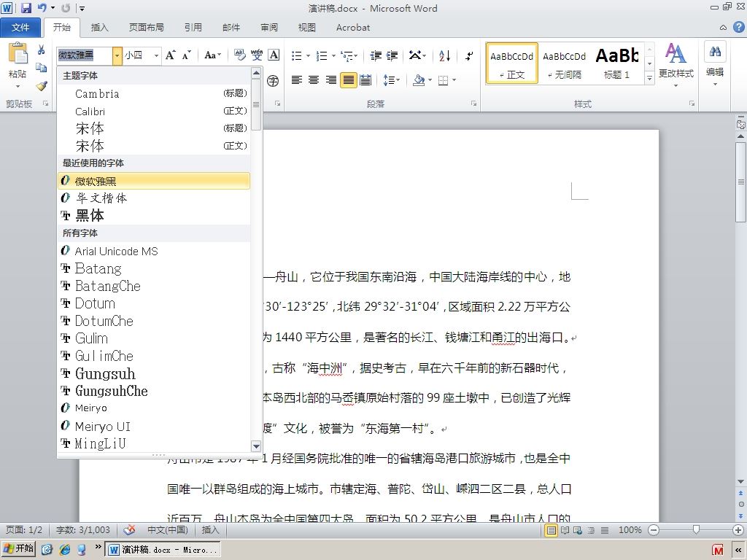Click the Copy icon in clipboard group
The image size is (747, 560).
pos(42,68)
